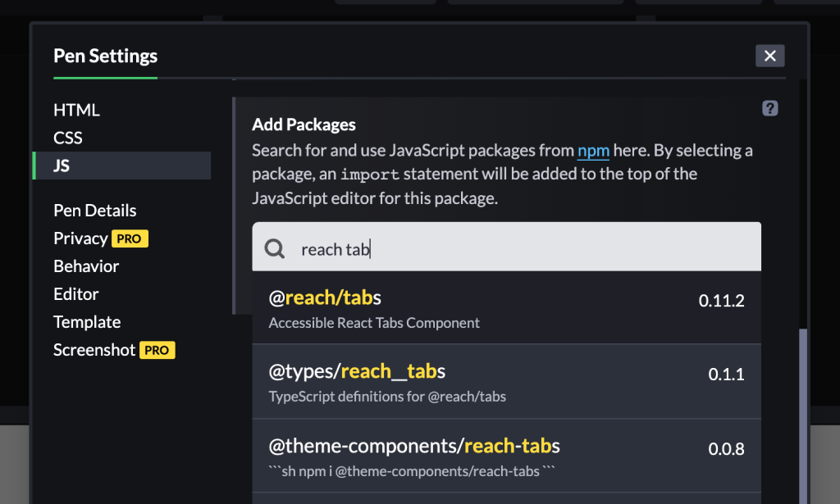
Task: Click the PRO badge beside Privacy
Action: click(130, 238)
